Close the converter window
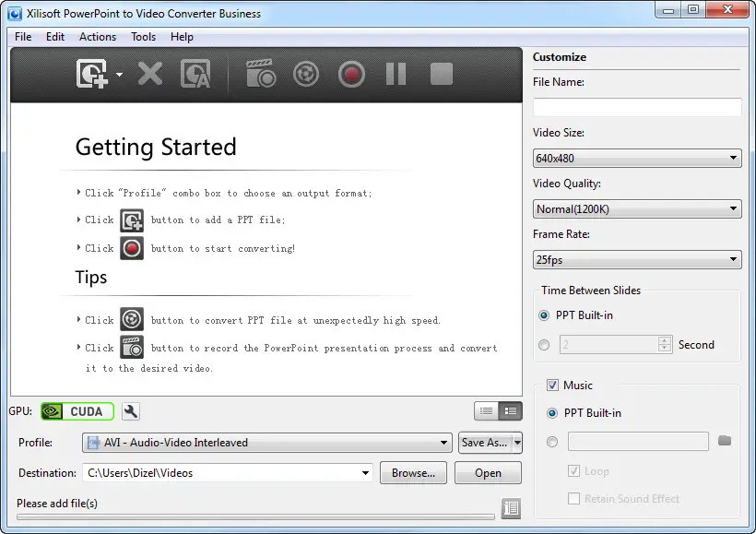 (x=727, y=10)
